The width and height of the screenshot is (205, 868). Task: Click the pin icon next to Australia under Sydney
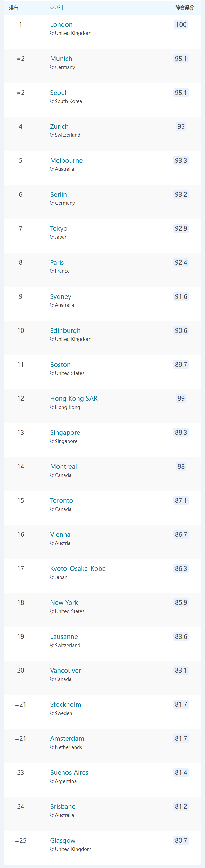pyautogui.click(x=52, y=305)
